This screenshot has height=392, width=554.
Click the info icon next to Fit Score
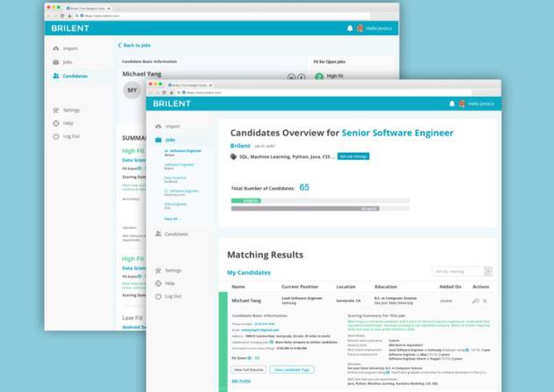pos(249,358)
